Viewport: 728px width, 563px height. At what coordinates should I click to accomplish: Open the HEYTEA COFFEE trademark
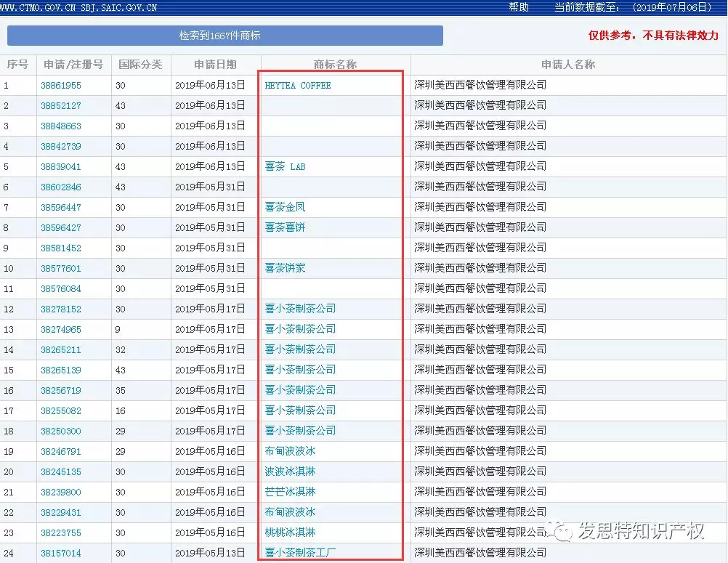pos(298,86)
